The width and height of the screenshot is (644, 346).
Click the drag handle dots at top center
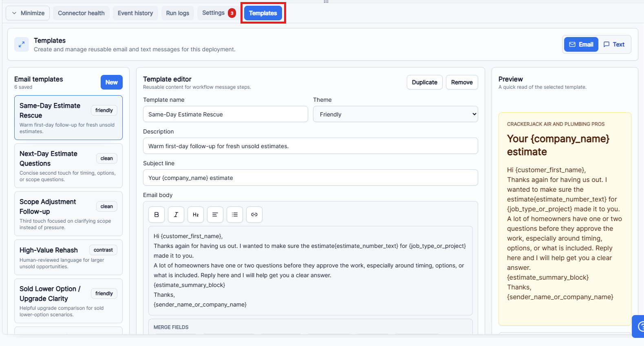pyautogui.click(x=326, y=2)
